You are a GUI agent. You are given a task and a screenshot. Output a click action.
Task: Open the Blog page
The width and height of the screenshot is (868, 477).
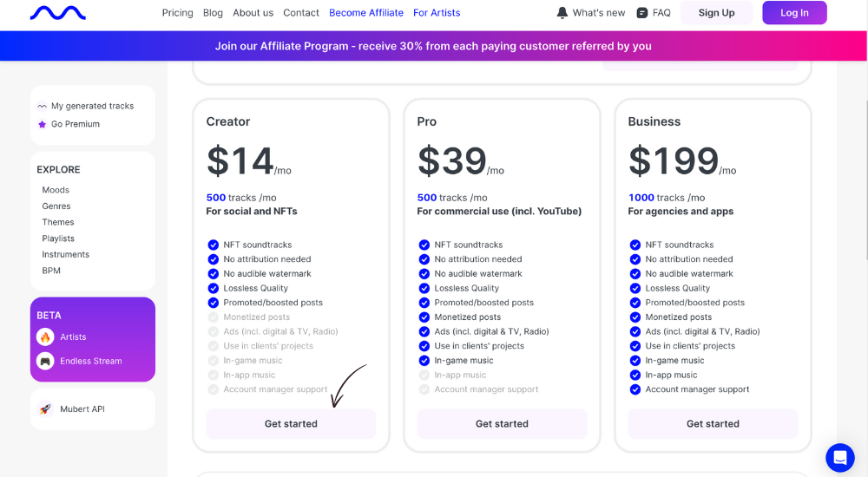214,13
